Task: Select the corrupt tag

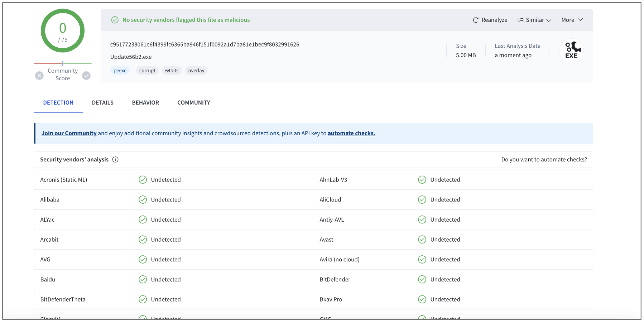Action: [147, 71]
